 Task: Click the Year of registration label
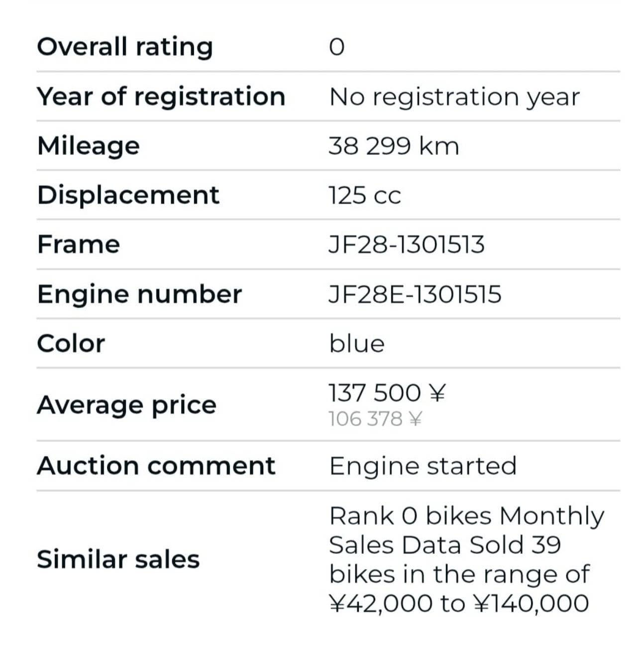[161, 96]
